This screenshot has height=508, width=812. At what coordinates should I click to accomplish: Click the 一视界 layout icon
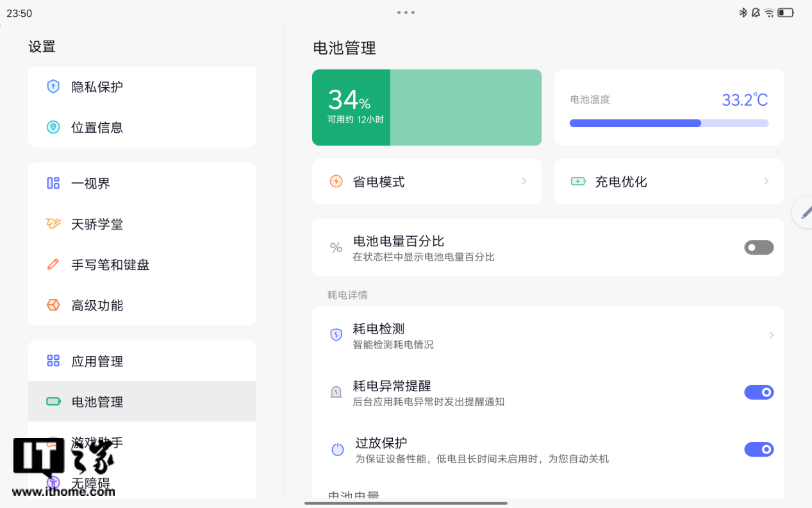click(x=53, y=183)
